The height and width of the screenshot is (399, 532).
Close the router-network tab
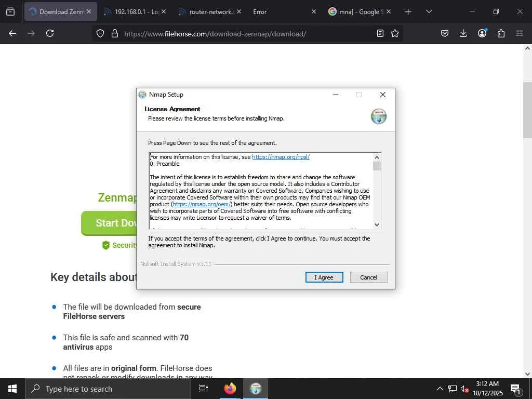(x=239, y=11)
